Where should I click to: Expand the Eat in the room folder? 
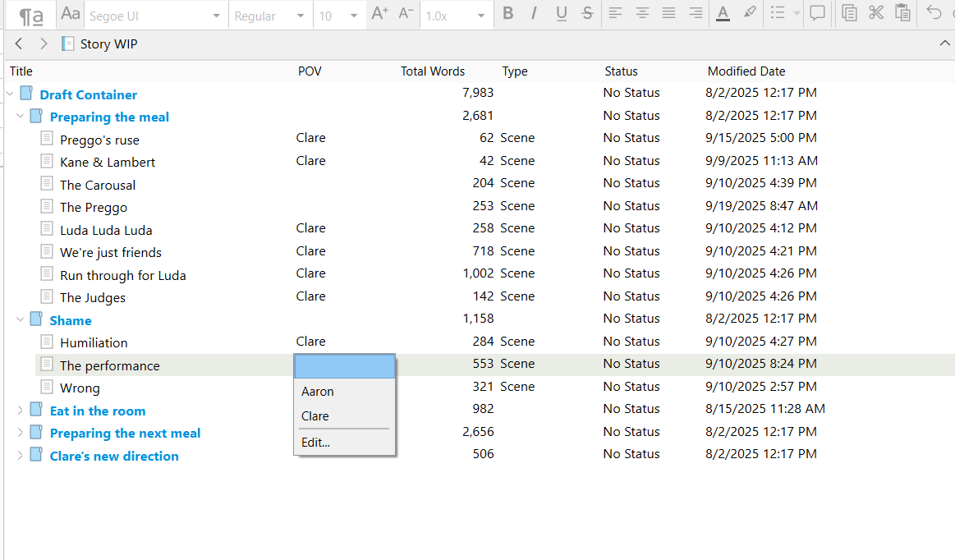[x=21, y=411]
